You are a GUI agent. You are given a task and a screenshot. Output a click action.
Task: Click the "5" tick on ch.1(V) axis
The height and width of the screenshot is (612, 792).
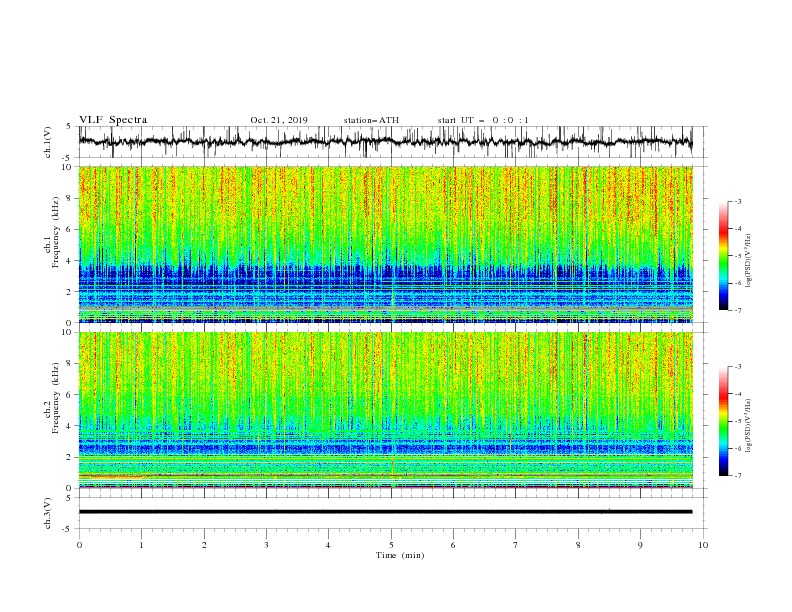(70, 127)
